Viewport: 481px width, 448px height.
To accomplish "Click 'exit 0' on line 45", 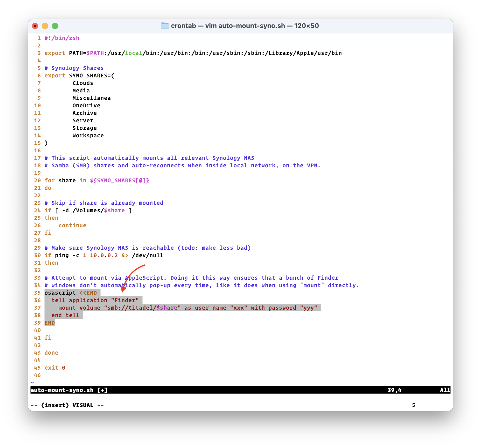I will click(x=55, y=368).
